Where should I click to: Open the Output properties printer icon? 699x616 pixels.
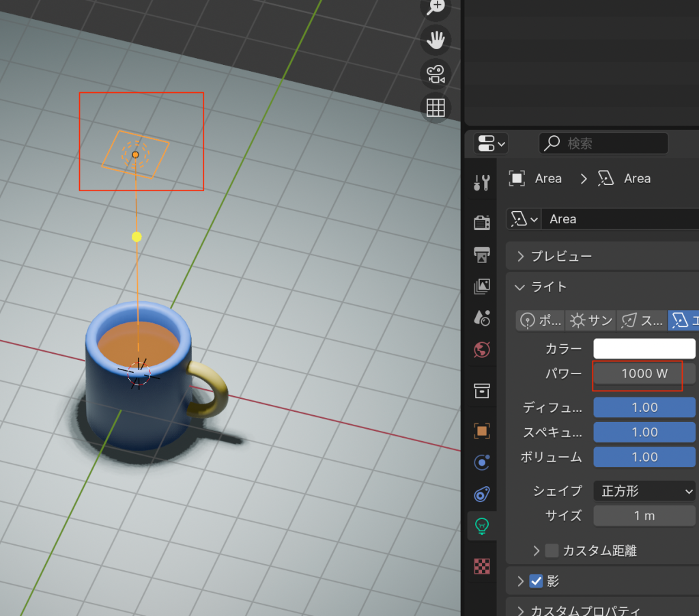[482, 255]
